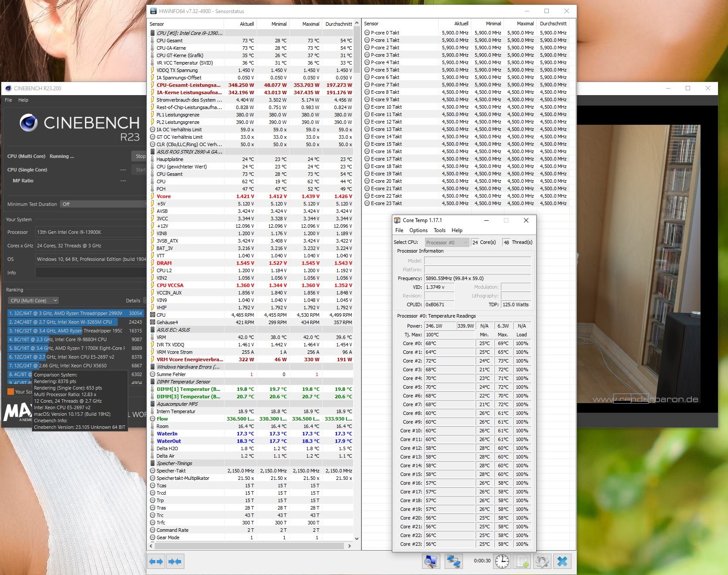Image resolution: width=728 pixels, height=575 pixels.
Task: Click the lightning icon beside Vcore row
Action: click(153, 196)
